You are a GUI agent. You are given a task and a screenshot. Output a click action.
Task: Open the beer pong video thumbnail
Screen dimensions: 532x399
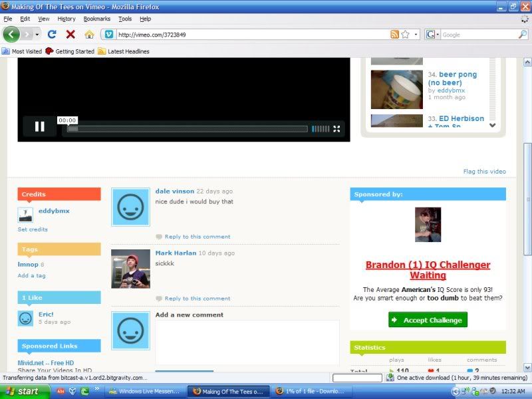(x=397, y=90)
